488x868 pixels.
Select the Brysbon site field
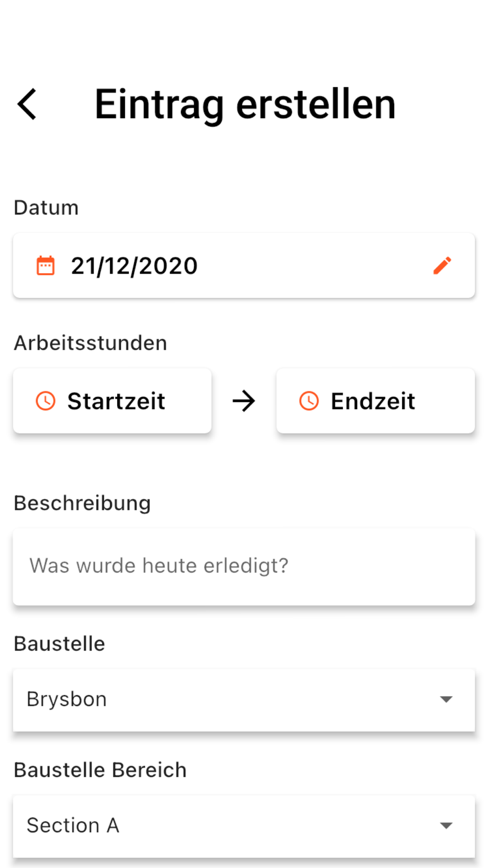click(x=244, y=700)
